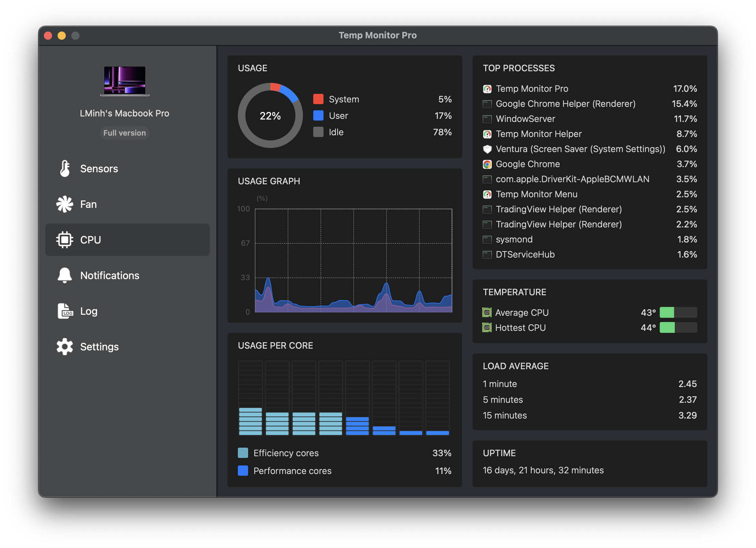Viewport: 756px width, 548px height.
Task: Click the gray Idle color swatch
Action: (318, 132)
